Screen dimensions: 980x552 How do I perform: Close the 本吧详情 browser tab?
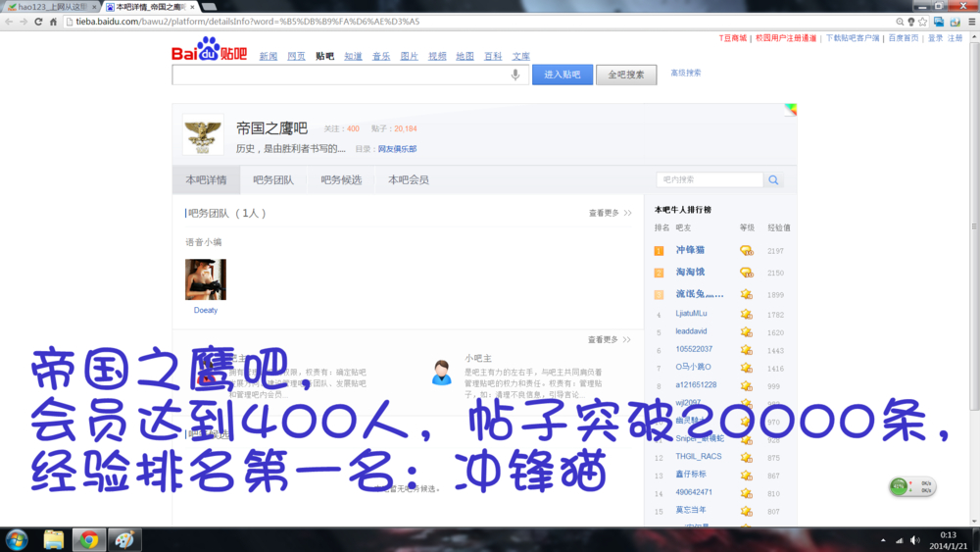coord(192,7)
